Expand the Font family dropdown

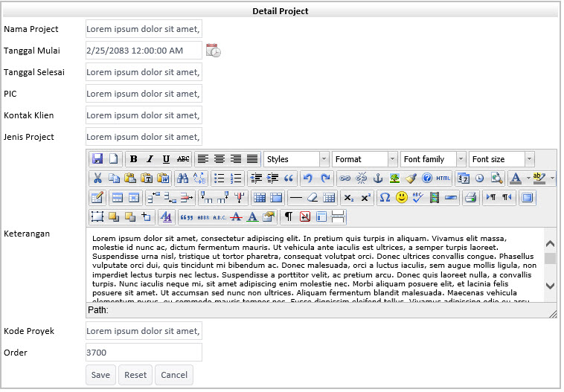coord(433,159)
